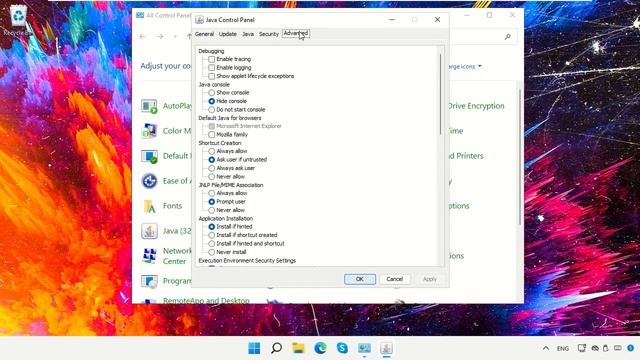Click the OK button
The height and width of the screenshot is (360, 640).
click(360, 279)
